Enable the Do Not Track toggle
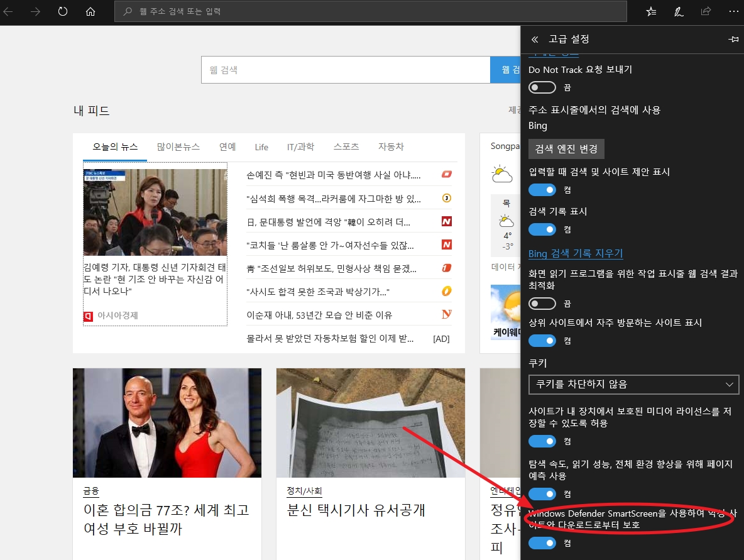This screenshot has height=560, width=744. [542, 87]
